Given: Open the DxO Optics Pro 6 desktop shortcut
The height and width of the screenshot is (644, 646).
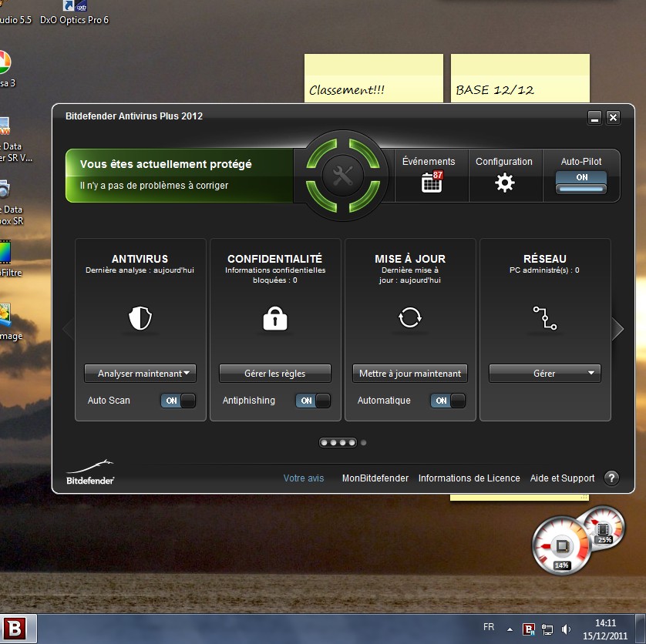Looking at the screenshot, I should pyautogui.click(x=74, y=13).
